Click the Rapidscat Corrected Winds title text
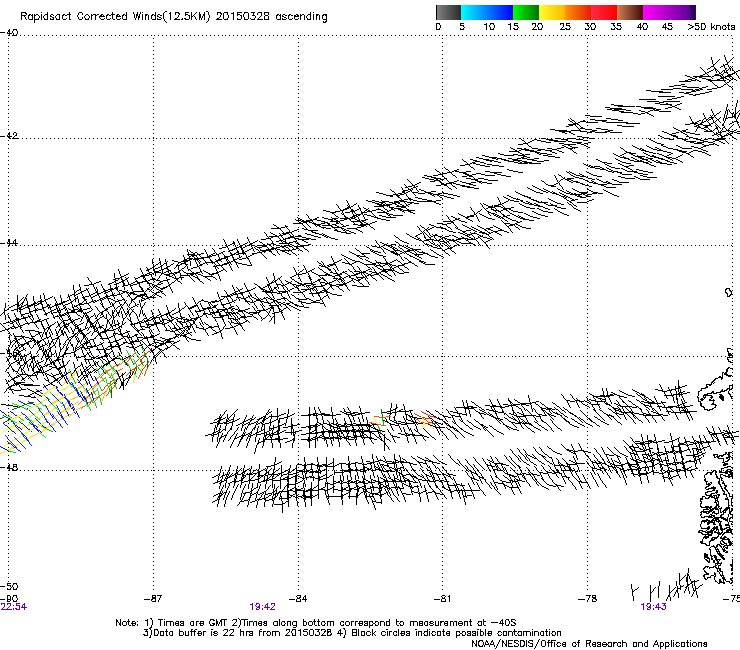 pos(174,16)
